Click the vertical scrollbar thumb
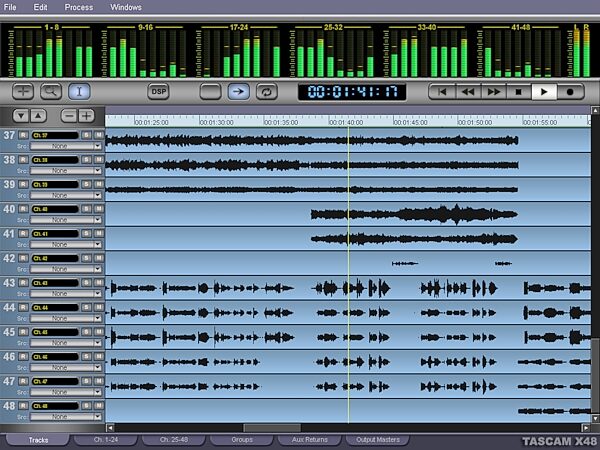Screen dimensions: 600x450 [595, 376]
